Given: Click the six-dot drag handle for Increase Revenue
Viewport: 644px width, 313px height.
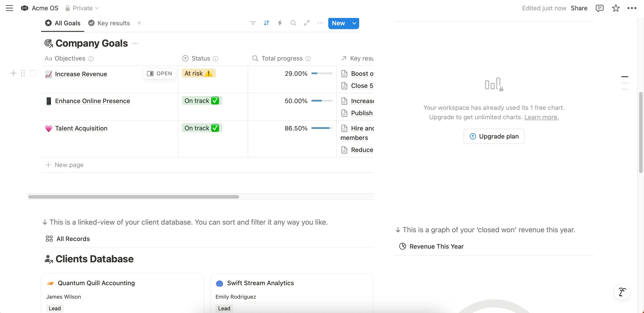Looking at the screenshot, I should point(23,73).
